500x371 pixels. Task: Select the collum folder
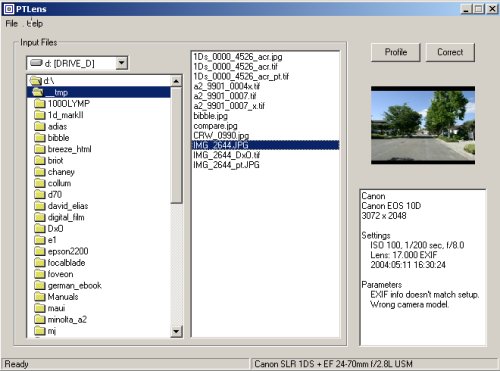(53, 183)
